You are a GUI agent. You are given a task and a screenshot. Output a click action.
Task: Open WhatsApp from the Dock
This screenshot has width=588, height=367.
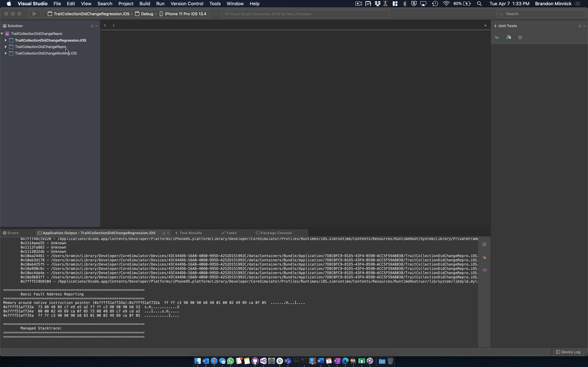pos(230,361)
